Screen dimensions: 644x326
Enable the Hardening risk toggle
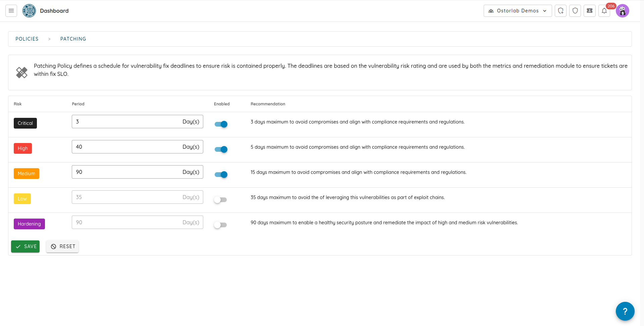(220, 225)
